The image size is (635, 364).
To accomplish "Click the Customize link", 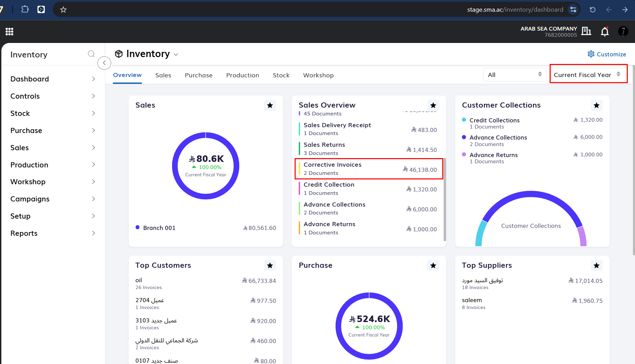I will [x=607, y=54].
